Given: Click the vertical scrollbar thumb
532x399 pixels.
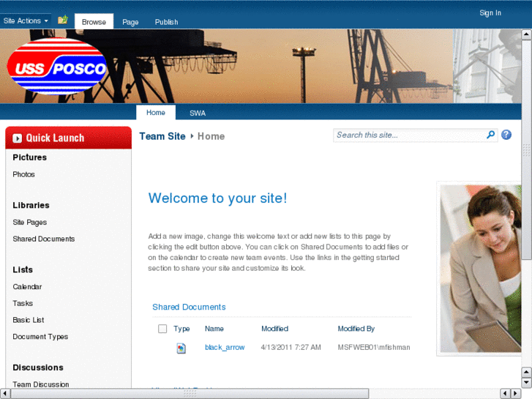Looking at the screenshot, I should [526, 149].
